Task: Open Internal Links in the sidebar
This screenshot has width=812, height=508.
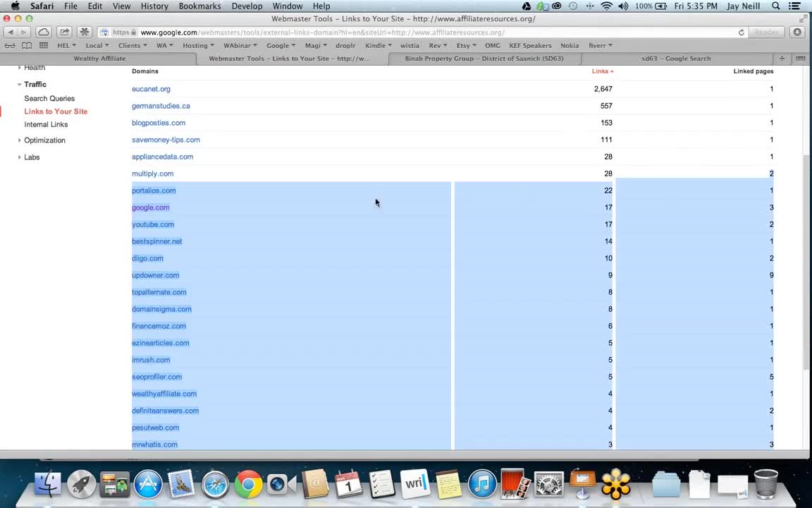Action: click(46, 124)
